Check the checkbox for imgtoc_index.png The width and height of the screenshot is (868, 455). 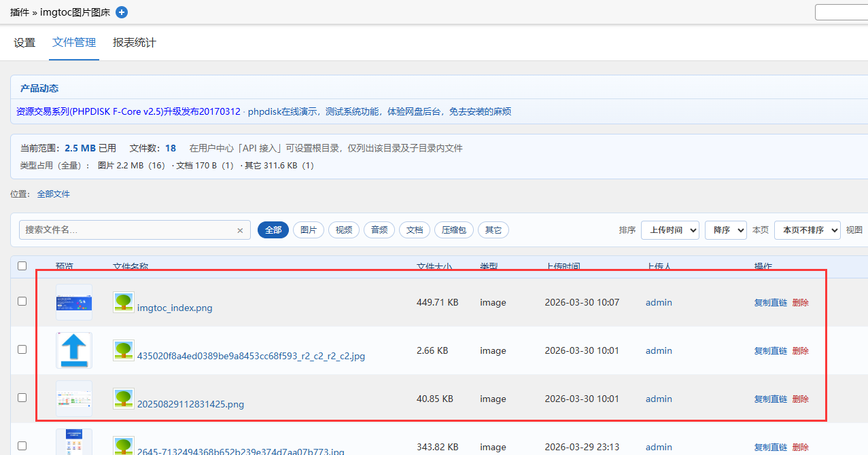(22, 300)
